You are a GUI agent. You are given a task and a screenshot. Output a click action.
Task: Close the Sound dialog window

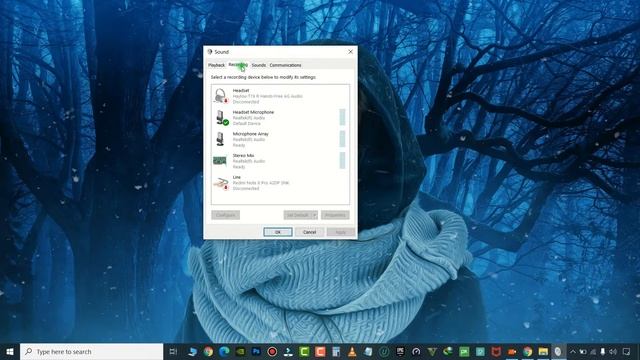pos(350,52)
